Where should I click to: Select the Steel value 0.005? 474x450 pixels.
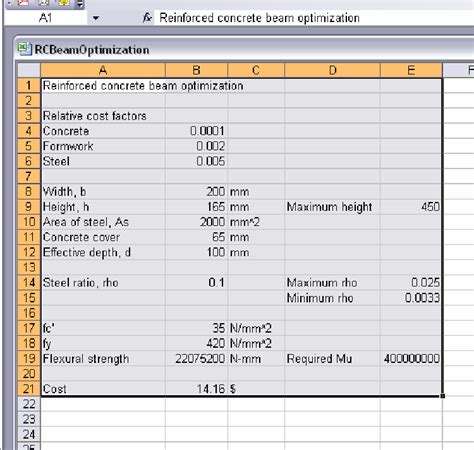pyautogui.click(x=197, y=161)
